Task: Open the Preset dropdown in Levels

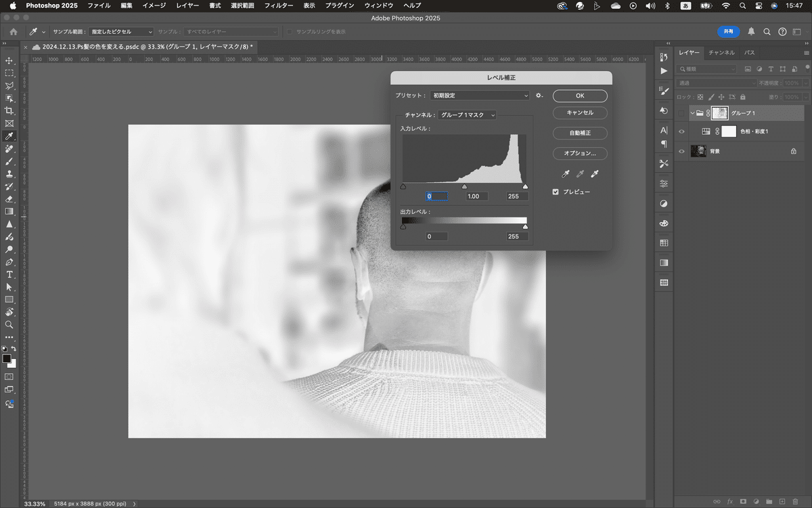Action: coord(480,96)
